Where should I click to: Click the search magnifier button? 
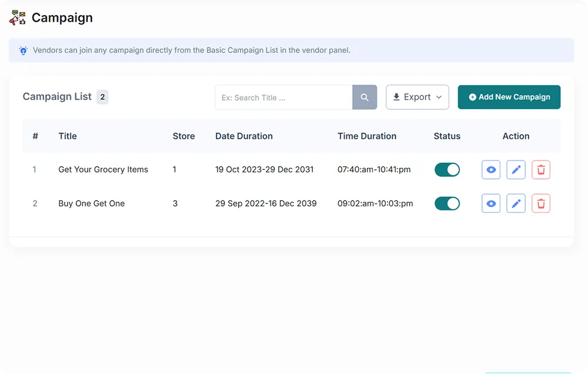pos(365,97)
